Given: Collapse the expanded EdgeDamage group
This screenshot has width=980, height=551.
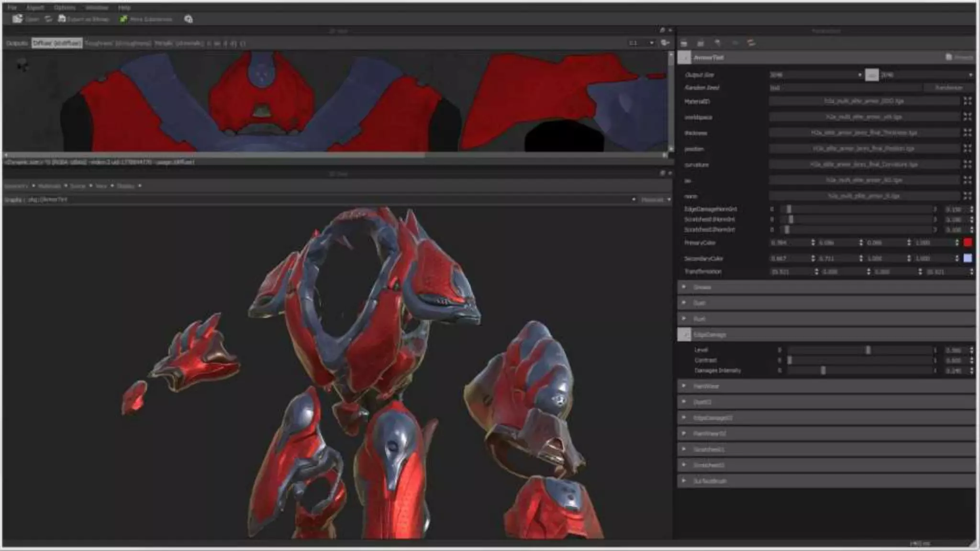Looking at the screenshot, I should (x=684, y=335).
